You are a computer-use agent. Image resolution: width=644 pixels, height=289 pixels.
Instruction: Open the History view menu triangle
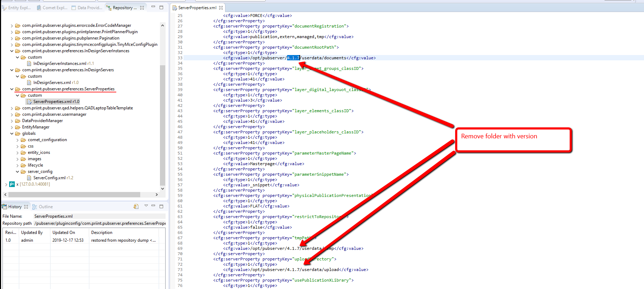146,206
